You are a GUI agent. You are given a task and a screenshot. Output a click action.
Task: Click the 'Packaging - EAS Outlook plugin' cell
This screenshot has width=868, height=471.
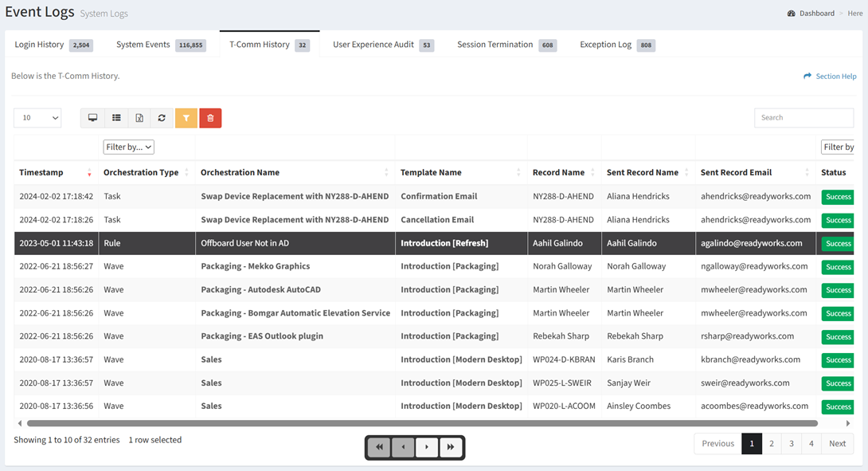click(262, 336)
